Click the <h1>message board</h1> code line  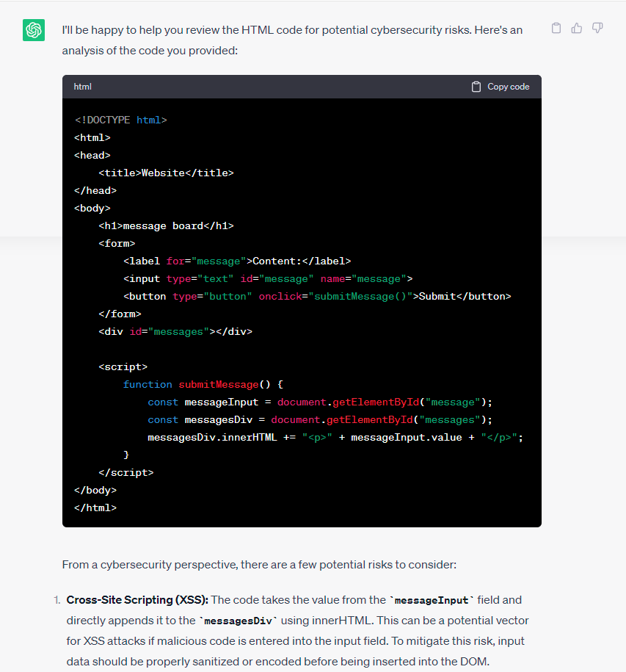pyautogui.click(x=166, y=226)
